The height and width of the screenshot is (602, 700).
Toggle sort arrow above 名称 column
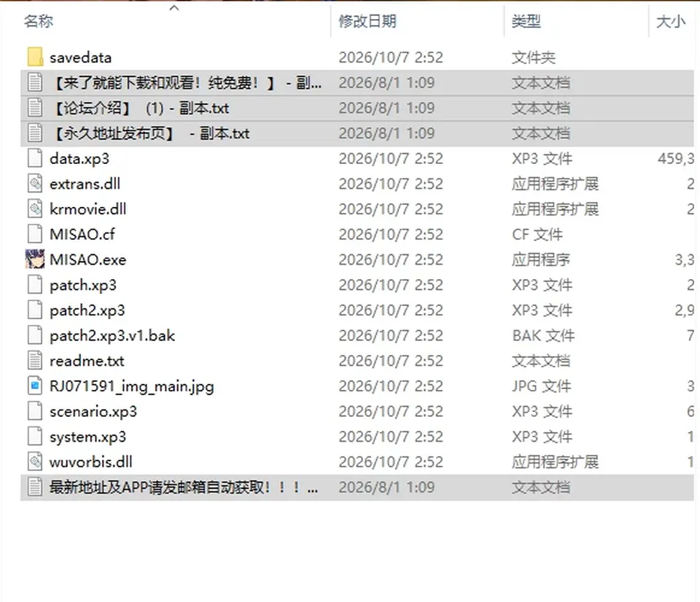pos(174,7)
